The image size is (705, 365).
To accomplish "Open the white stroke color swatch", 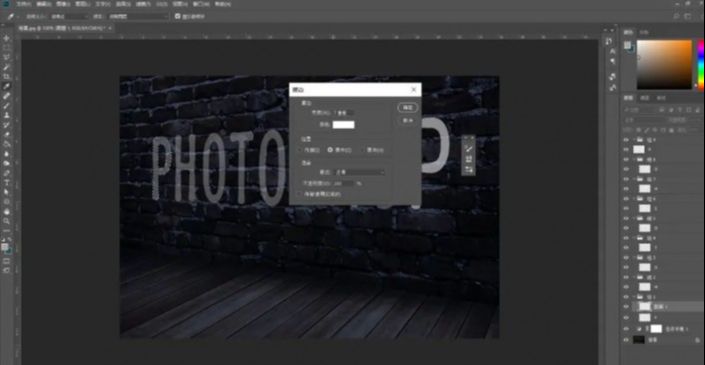I will [344, 125].
